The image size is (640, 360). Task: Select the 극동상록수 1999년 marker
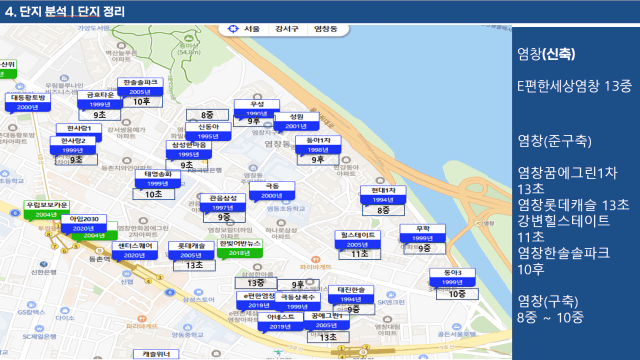tap(297, 302)
